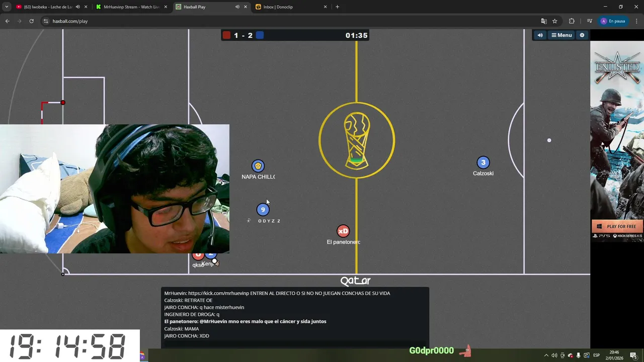Click chat message 'Calzoski: RETIRATE OE'
Image resolution: width=644 pixels, height=362 pixels.
tap(188, 300)
